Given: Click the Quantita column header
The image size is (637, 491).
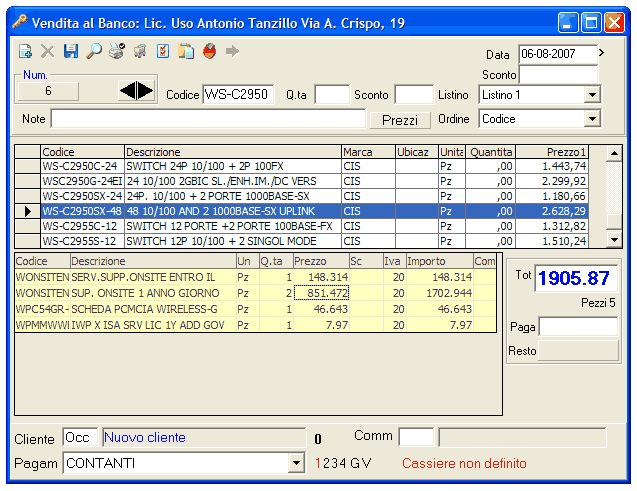Looking at the screenshot, I should coord(490,152).
